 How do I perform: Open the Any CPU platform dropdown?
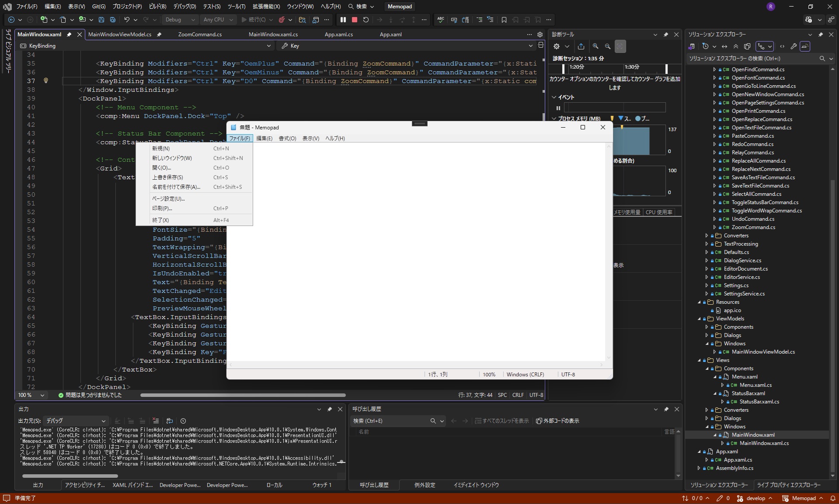pyautogui.click(x=218, y=20)
